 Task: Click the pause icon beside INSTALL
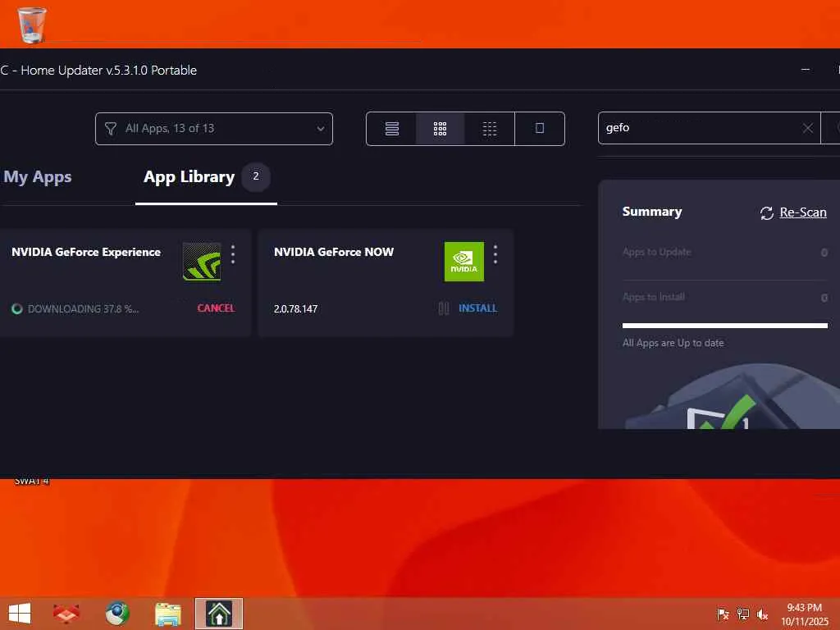(444, 308)
